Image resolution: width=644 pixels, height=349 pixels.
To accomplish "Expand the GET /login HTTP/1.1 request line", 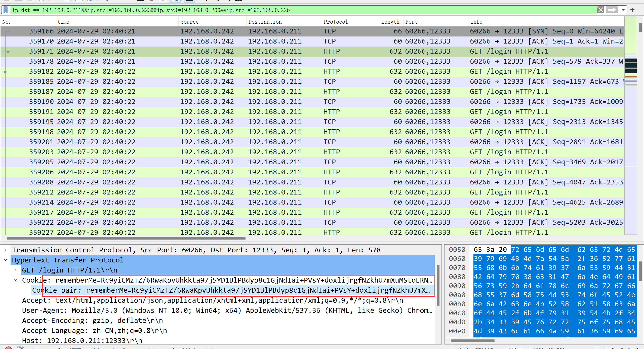I will point(16,270).
